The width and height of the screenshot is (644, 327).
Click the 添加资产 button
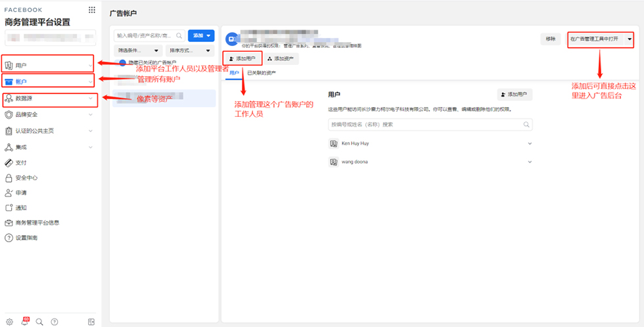pos(282,58)
